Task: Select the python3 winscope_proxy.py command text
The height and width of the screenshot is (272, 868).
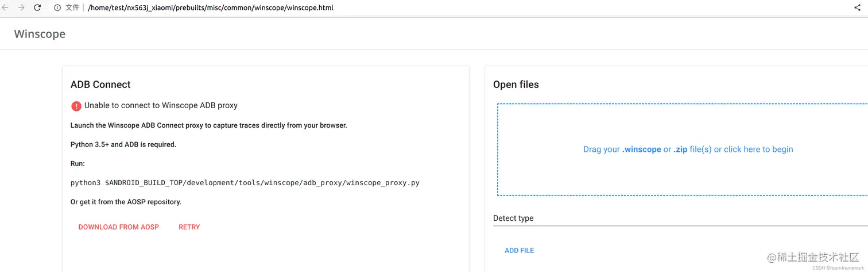Action: 245,183
